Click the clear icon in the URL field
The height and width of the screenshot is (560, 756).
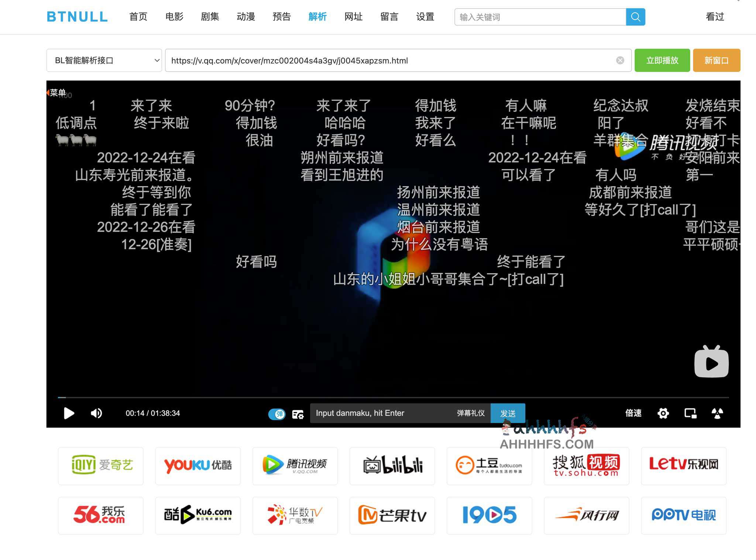[620, 60]
